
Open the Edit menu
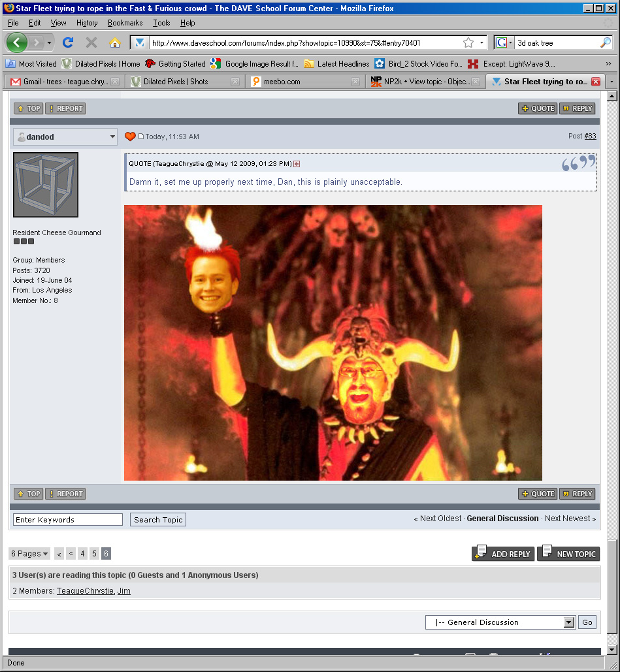click(35, 23)
